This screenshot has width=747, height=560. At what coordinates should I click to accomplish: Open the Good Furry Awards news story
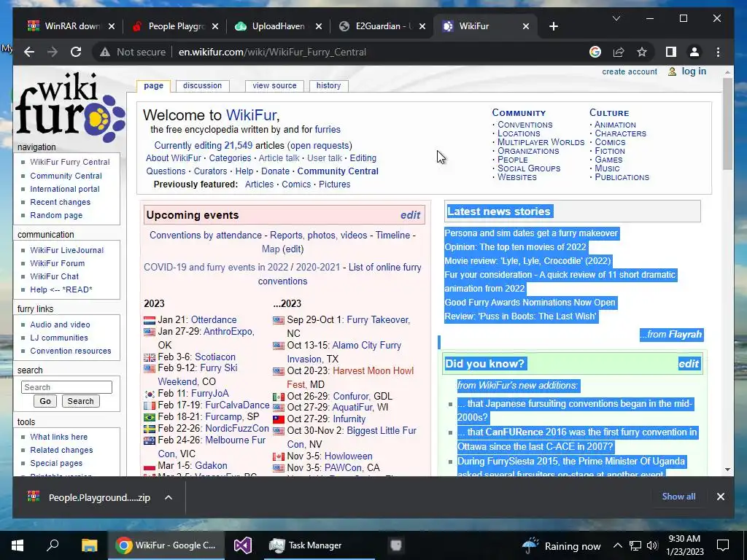pos(530,303)
